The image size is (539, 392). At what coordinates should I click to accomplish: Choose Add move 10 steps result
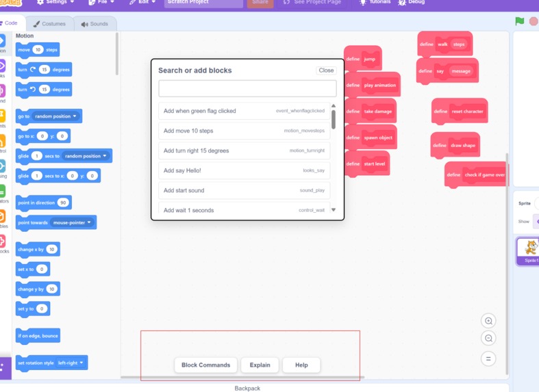[244, 131]
